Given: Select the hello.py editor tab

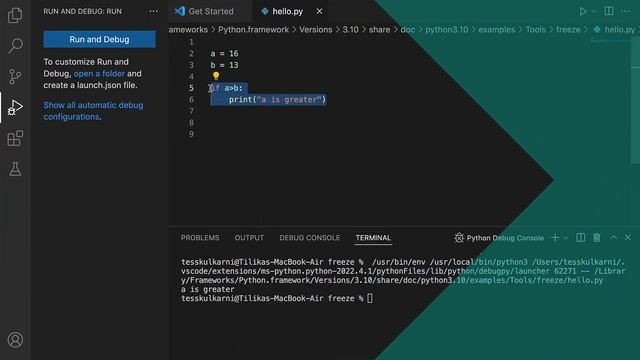Looking at the screenshot, I should (287, 11).
